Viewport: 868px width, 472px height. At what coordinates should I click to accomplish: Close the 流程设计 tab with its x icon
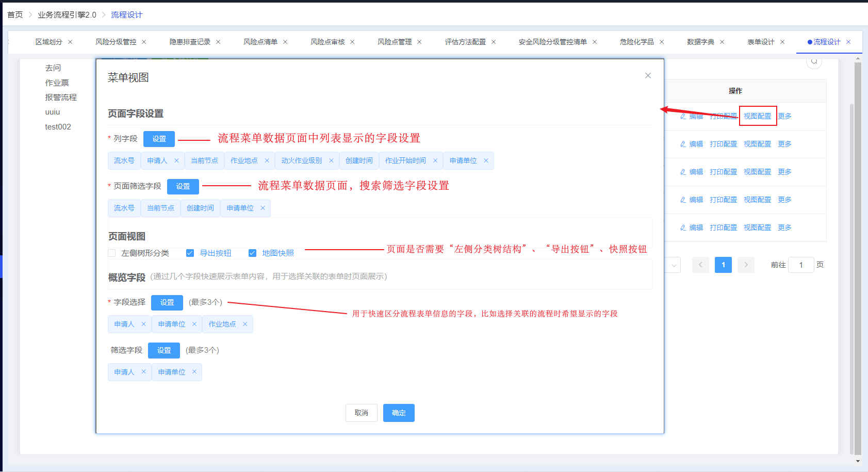[848, 42]
